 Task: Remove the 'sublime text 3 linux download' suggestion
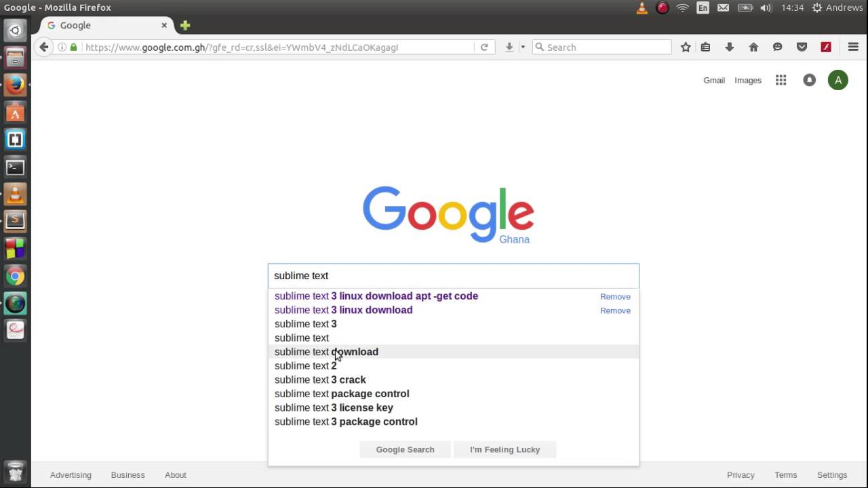click(615, 310)
